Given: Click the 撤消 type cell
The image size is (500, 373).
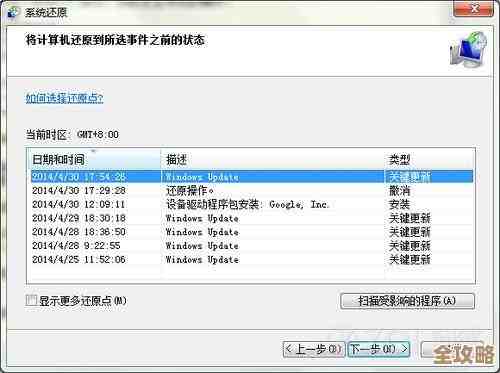Looking at the screenshot, I should click(x=399, y=191).
